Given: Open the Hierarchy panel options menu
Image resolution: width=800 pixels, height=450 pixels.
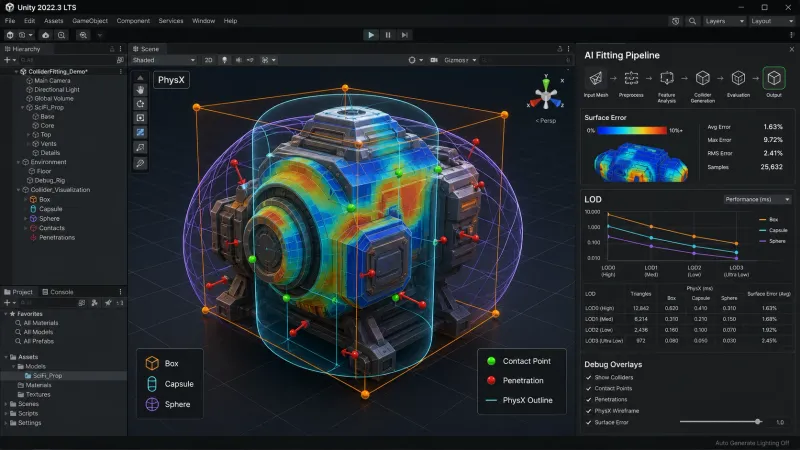Looking at the screenshot, I should click(x=120, y=49).
